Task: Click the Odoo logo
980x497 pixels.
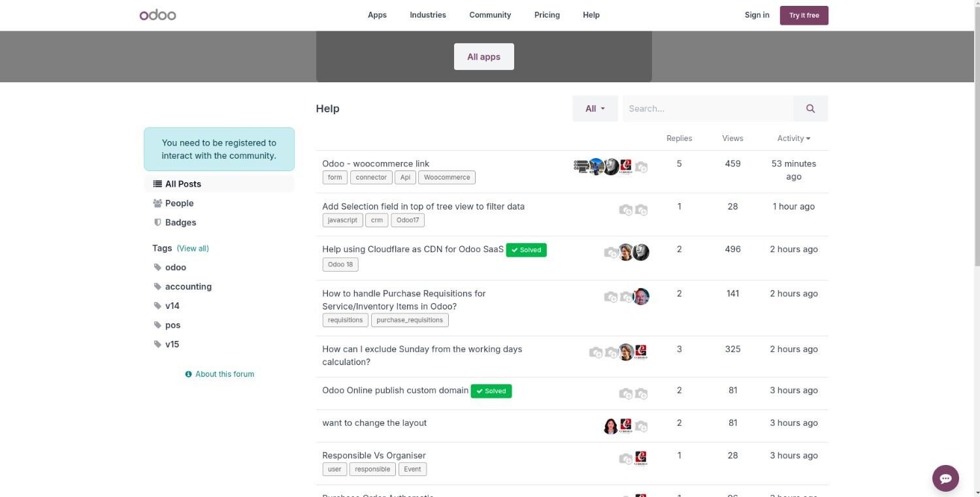Action: pyautogui.click(x=157, y=15)
